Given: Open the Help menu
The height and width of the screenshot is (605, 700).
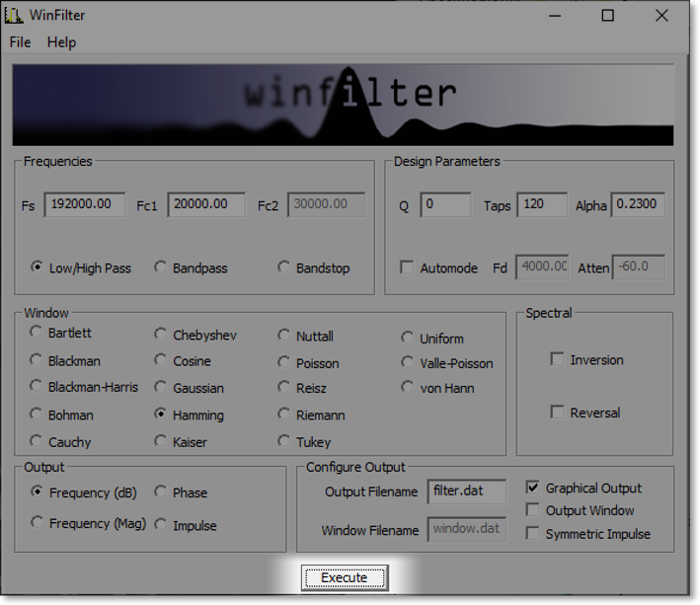Looking at the screenshot, I should 61,42.
